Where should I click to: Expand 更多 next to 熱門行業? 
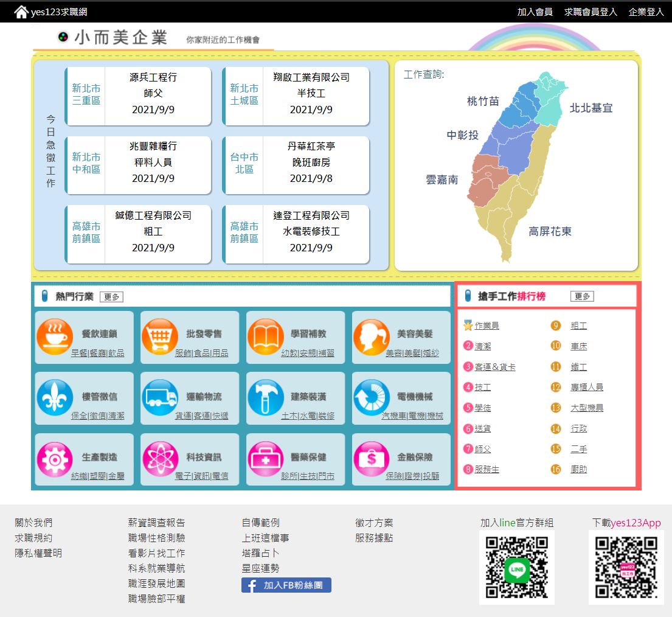coord(111,297)
